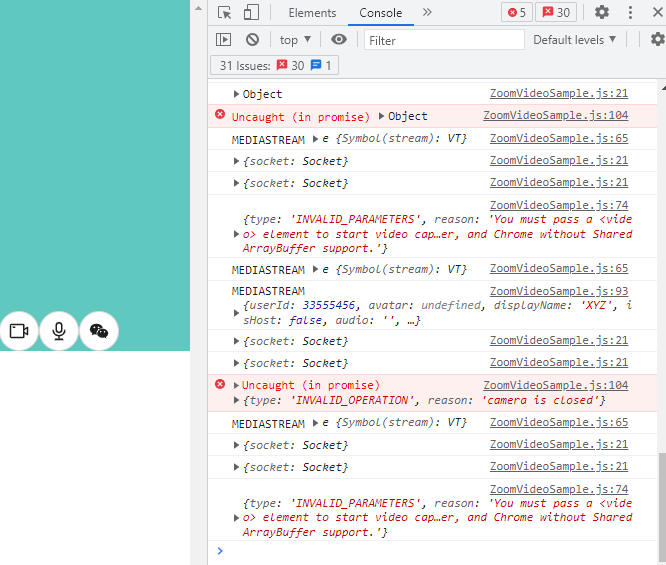Expand last INVALID_PARAMETERS object
Image resolution: width=666 pixels, height=565 pixels.
[236, 518]
